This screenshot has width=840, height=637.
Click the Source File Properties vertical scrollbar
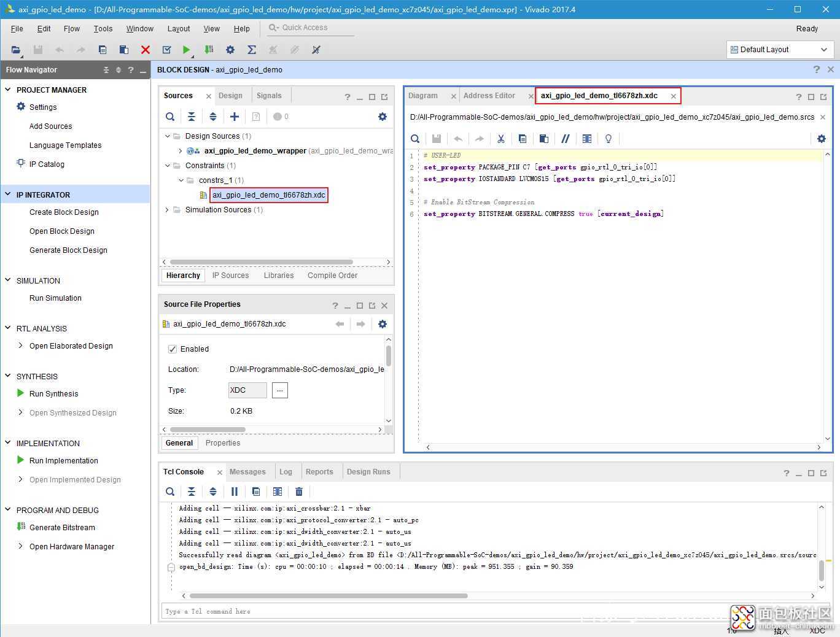click(389, 356)
